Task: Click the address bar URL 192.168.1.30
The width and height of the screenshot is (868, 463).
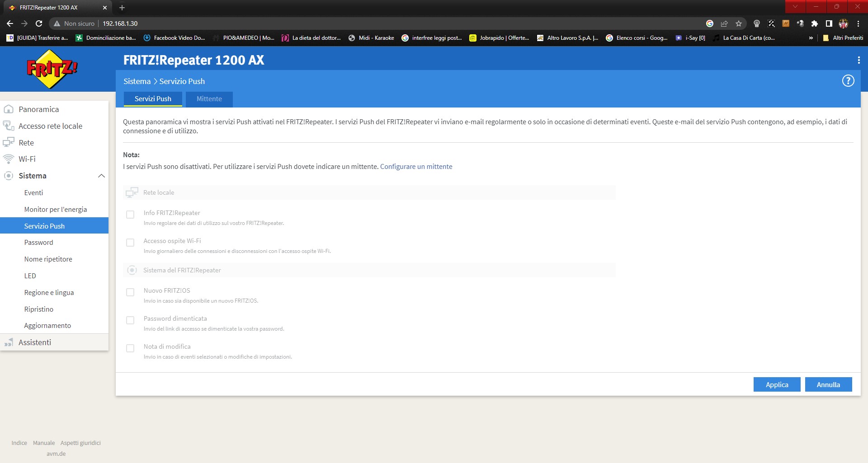Action: click(x=120, y=23)
